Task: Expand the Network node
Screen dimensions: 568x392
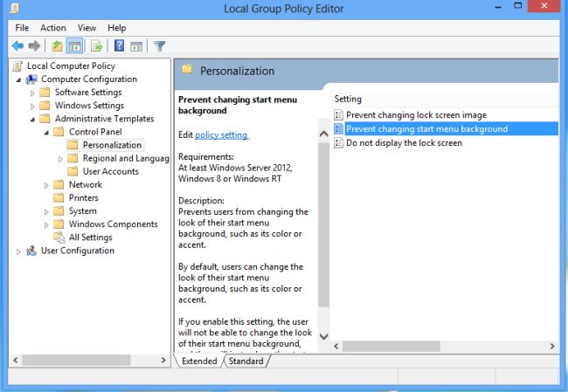Action: 46,185
